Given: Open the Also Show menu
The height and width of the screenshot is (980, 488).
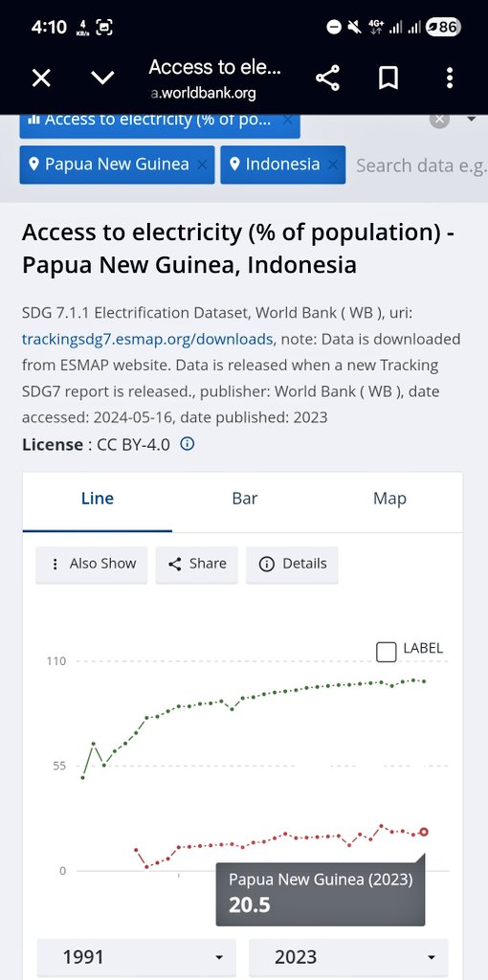Looking at the screenshot, I should click(91, 565).
